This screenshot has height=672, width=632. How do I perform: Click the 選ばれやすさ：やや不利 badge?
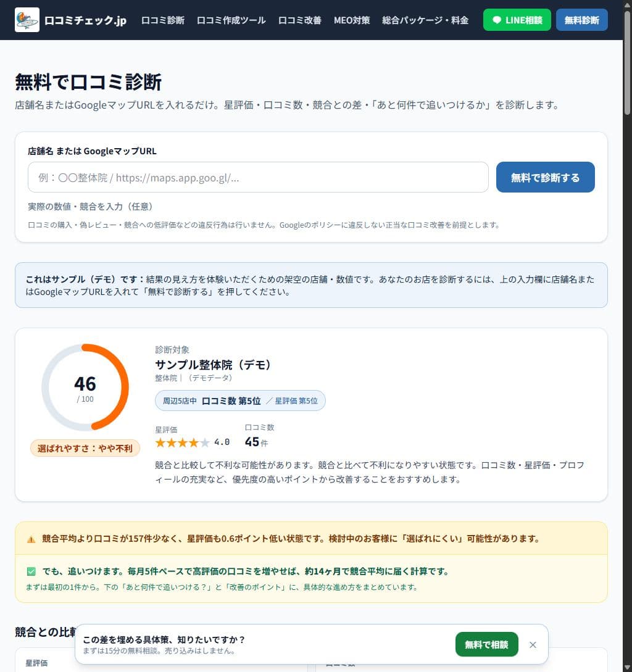pos(85,448)
